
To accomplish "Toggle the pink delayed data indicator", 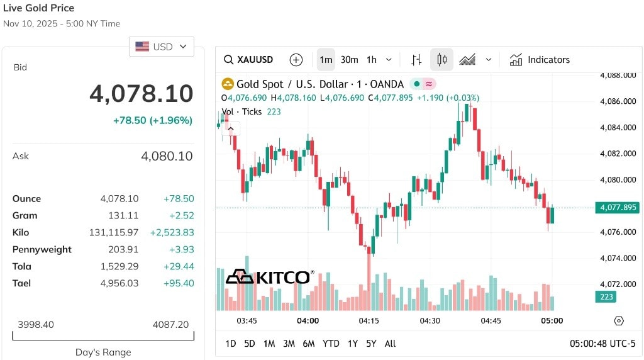I will (429, 84).
